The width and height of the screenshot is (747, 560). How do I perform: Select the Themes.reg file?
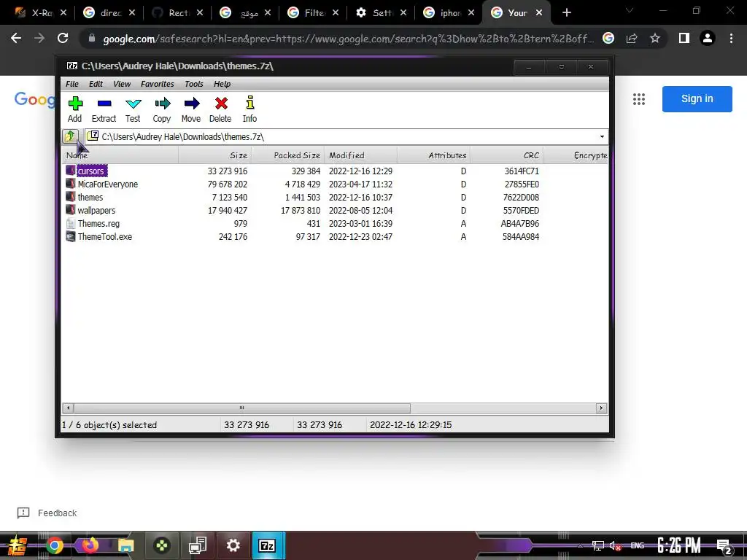click(x=98, y=223)
